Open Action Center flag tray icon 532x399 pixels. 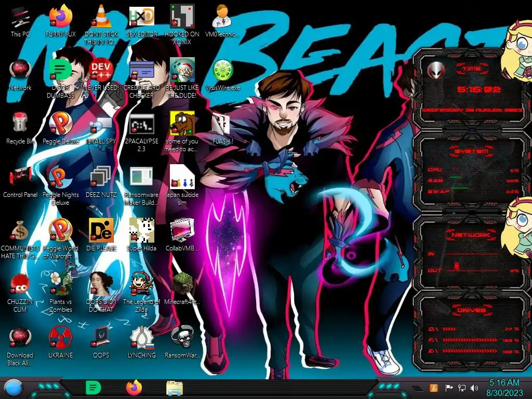449,388
